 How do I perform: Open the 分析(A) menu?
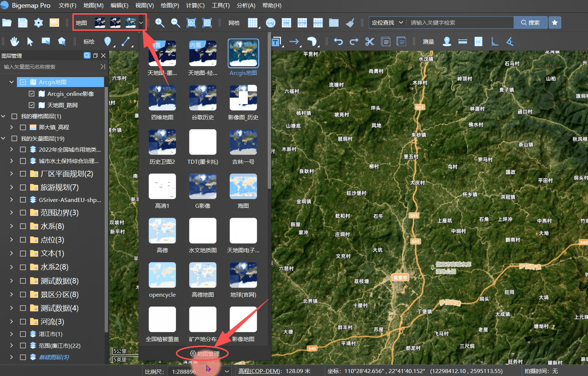[x=246, y=6]
